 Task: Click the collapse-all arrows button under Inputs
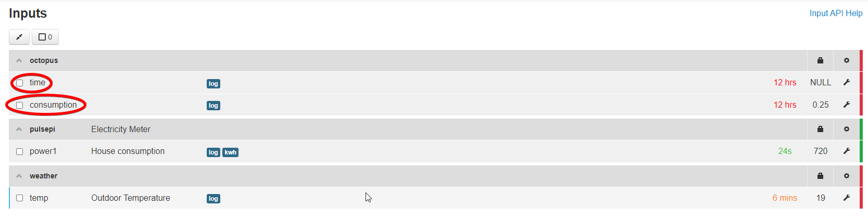click(19, 37)
